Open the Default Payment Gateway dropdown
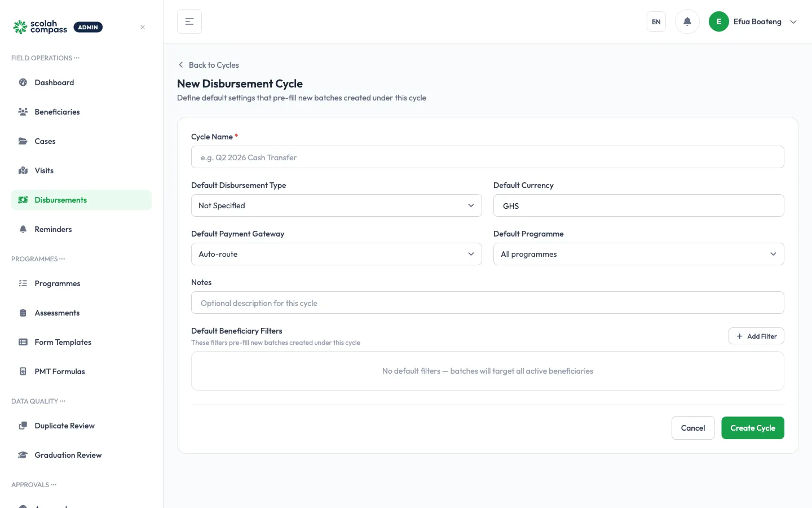The image size is (812, 508). point(337,254)
